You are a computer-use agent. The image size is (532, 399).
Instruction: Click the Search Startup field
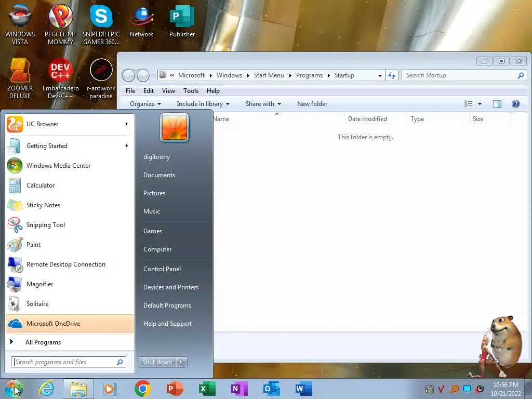click(x=464, y=75)
